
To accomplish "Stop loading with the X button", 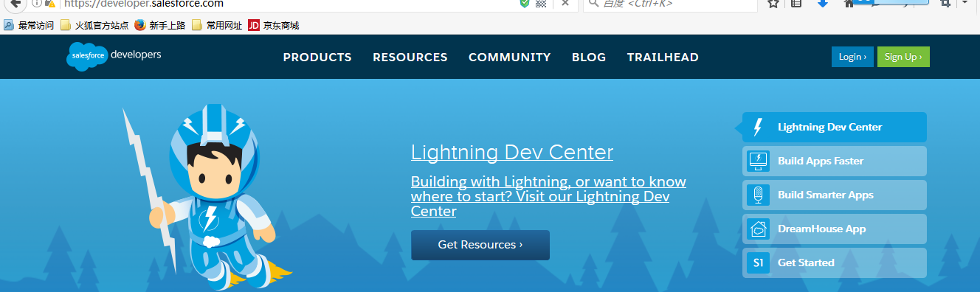I will click(x=565, y=3).
